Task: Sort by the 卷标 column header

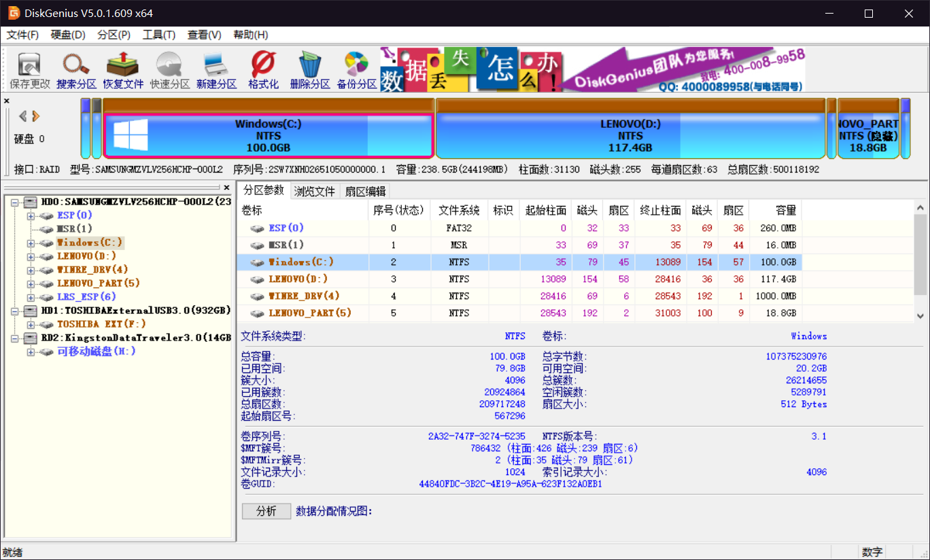Action: pos(303,211)
